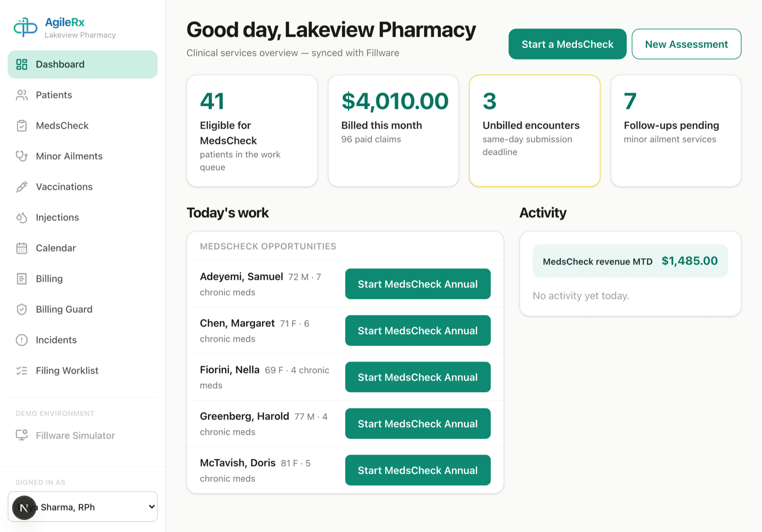The image size is (762, 532).
Task: Click the user avatar N circle
Action: click(x=24, y=508)
